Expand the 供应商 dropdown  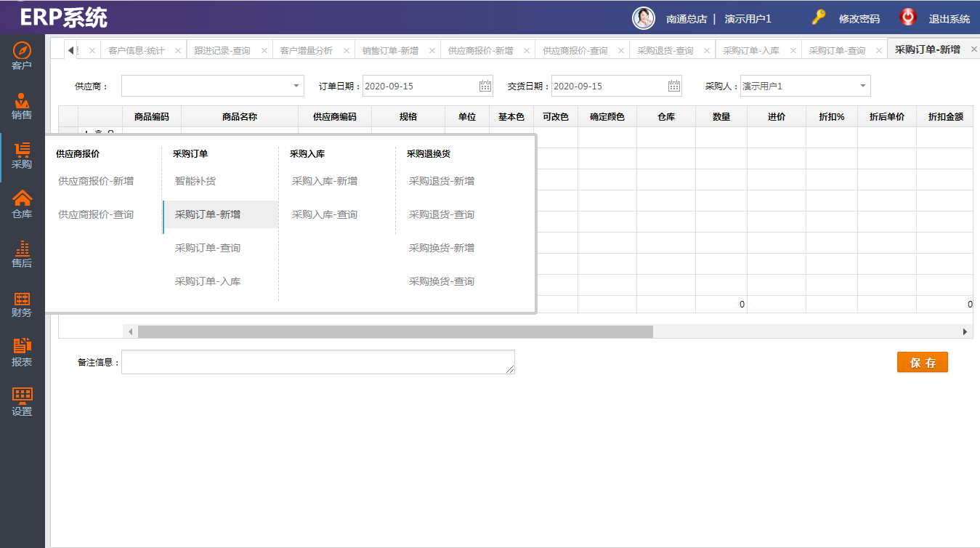(296, 86)
